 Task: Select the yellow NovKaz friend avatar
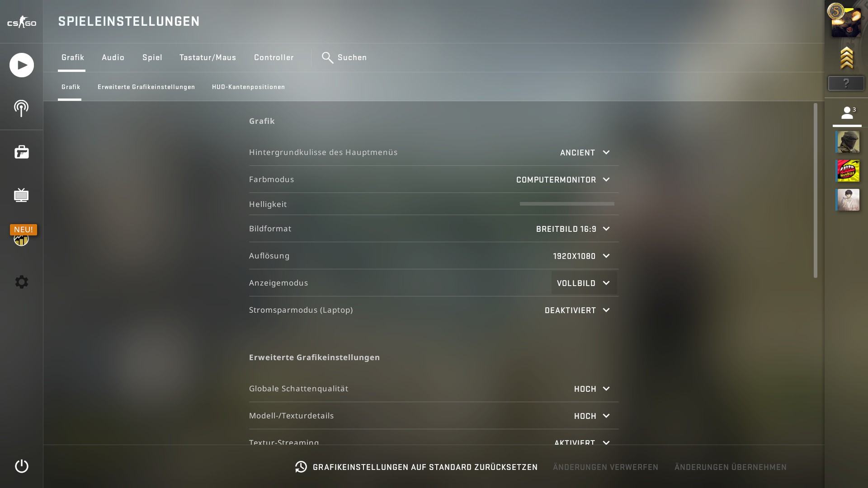[847, 171]
